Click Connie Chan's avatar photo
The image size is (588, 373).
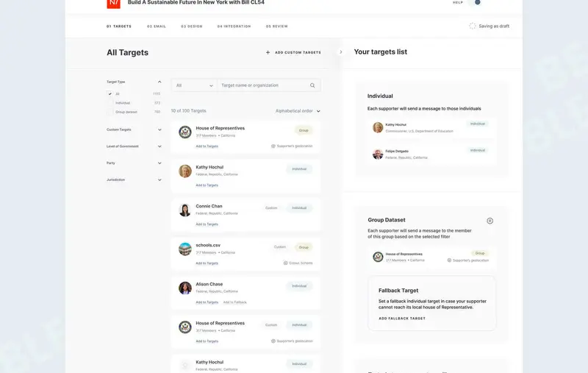point(185,210)
